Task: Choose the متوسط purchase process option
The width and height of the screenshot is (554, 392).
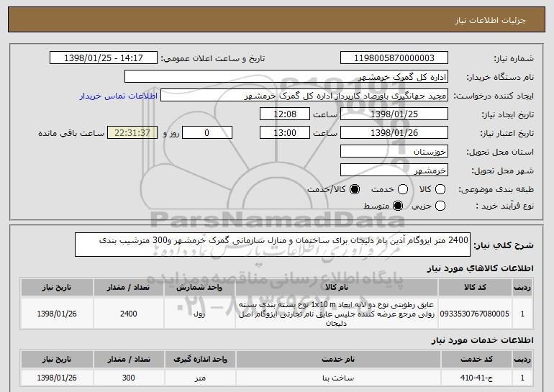Action: pyautogui.click(x=398, y=206)
